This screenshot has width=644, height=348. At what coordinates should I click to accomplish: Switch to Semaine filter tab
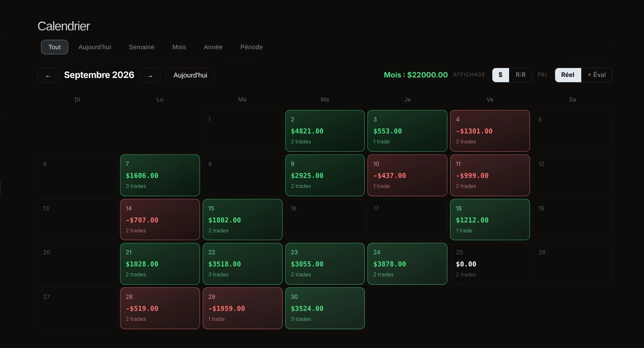[x=142, y=47]
